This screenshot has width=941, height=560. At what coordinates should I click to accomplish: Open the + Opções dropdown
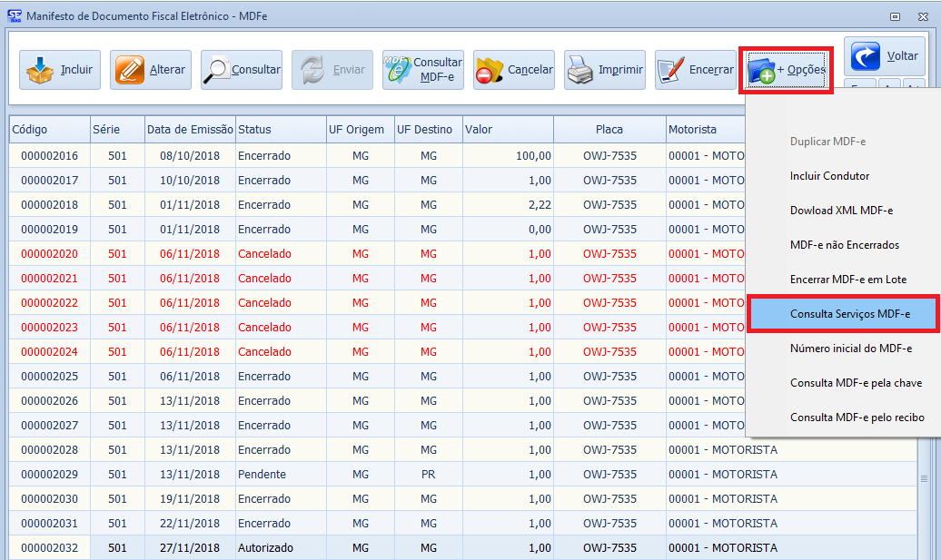tap(786, 70)
